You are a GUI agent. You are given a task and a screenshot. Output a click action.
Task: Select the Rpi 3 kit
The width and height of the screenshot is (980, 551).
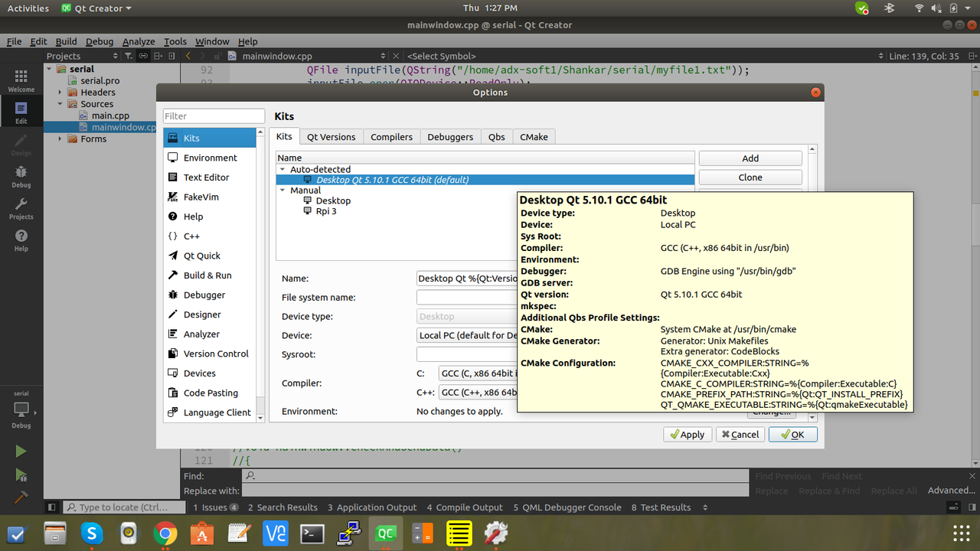click(x=326, y=211)
